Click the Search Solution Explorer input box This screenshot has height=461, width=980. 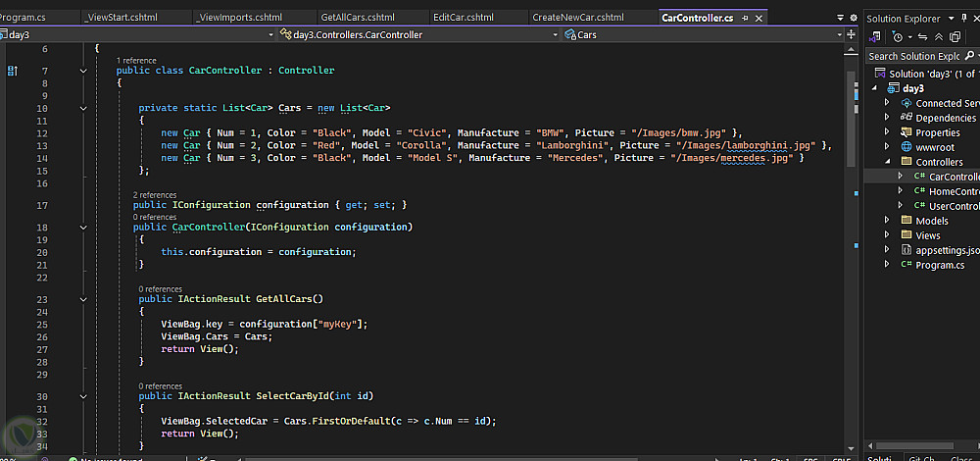coord(913,57)
